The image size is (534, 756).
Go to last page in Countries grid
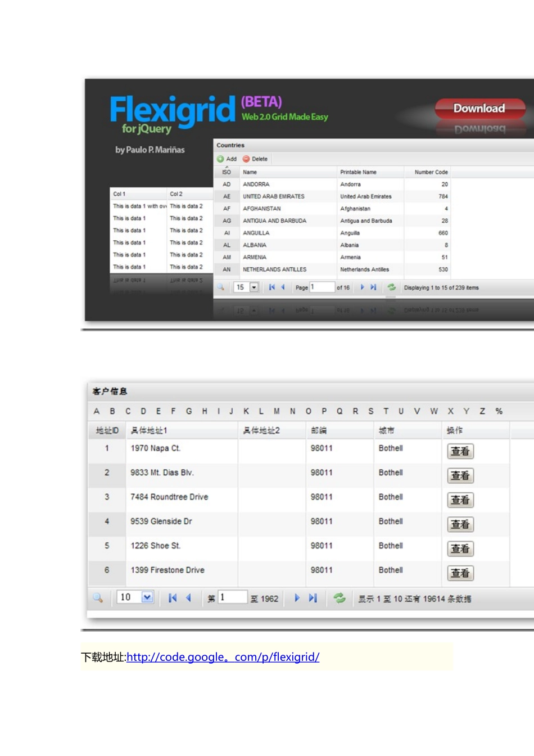373,287
